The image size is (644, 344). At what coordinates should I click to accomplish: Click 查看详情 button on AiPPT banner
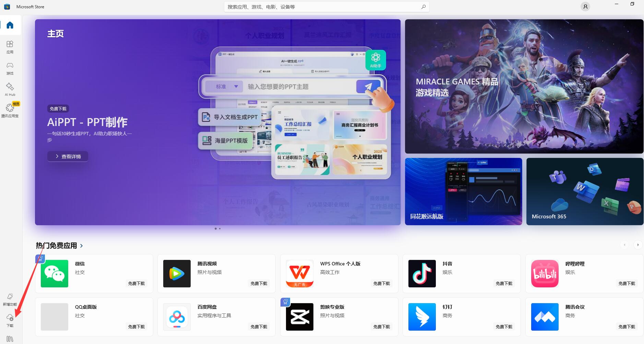pos(68,156)
